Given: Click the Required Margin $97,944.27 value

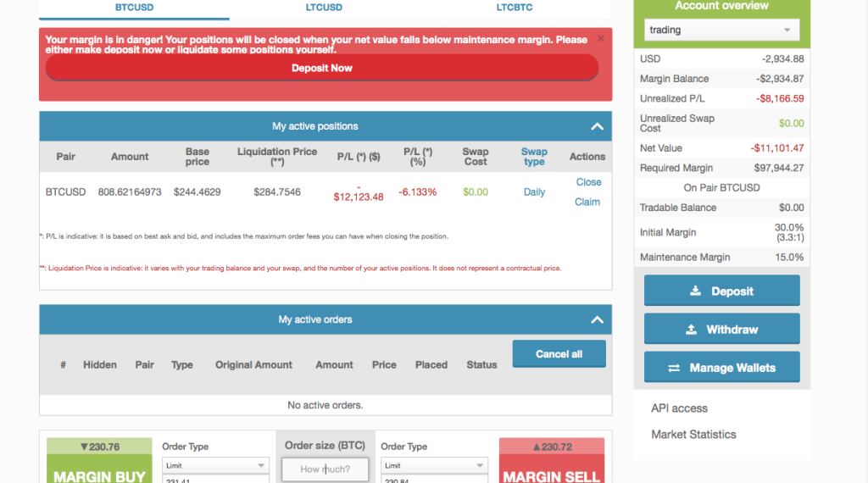Looking at the screenshot, I should point(779,168).
